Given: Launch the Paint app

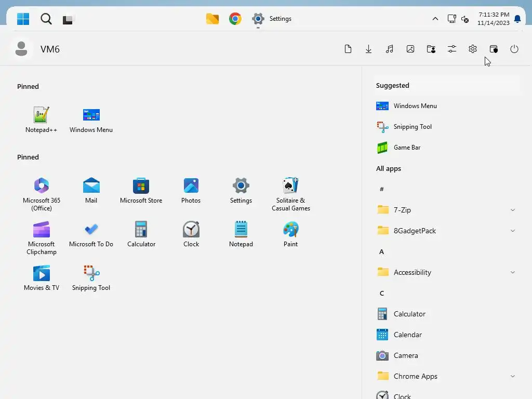Looking at the screenshot, I should (291, 234).
